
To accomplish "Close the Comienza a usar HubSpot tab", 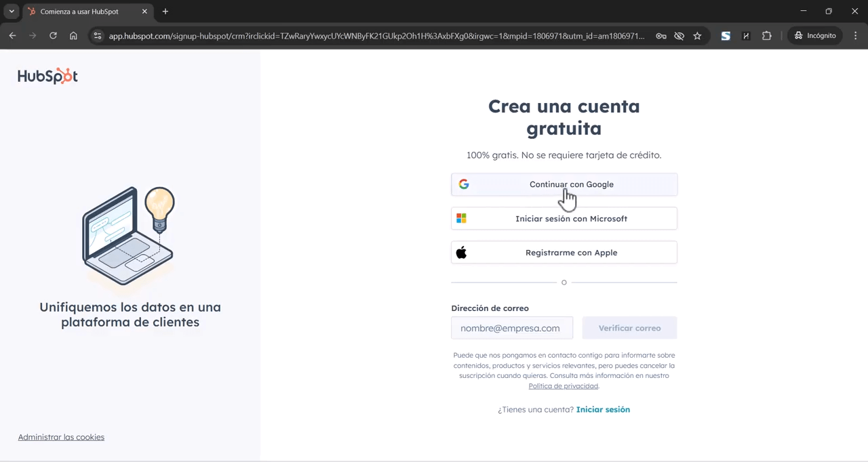I will tap(144, 12).
